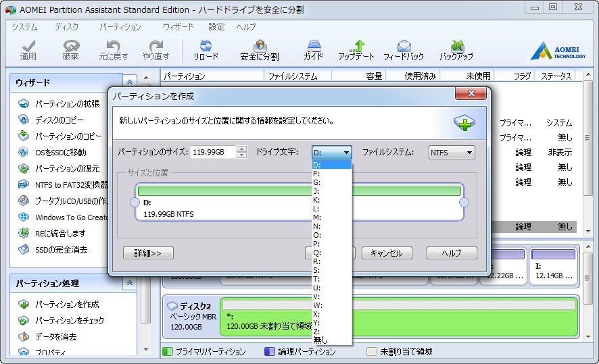The image size is (599, 364).
Task: Click the ヘルプ button in dialog
Action: tap(452, 253)
